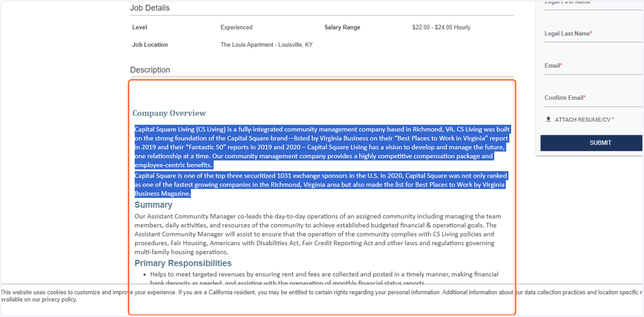The width and height of the screenshot is (644, 317).
Task: Focus the Legal Last Name input field
Action: click(593, 34)
